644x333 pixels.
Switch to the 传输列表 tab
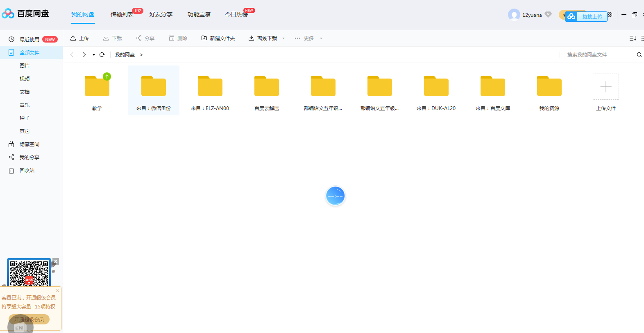click(122, 15)
